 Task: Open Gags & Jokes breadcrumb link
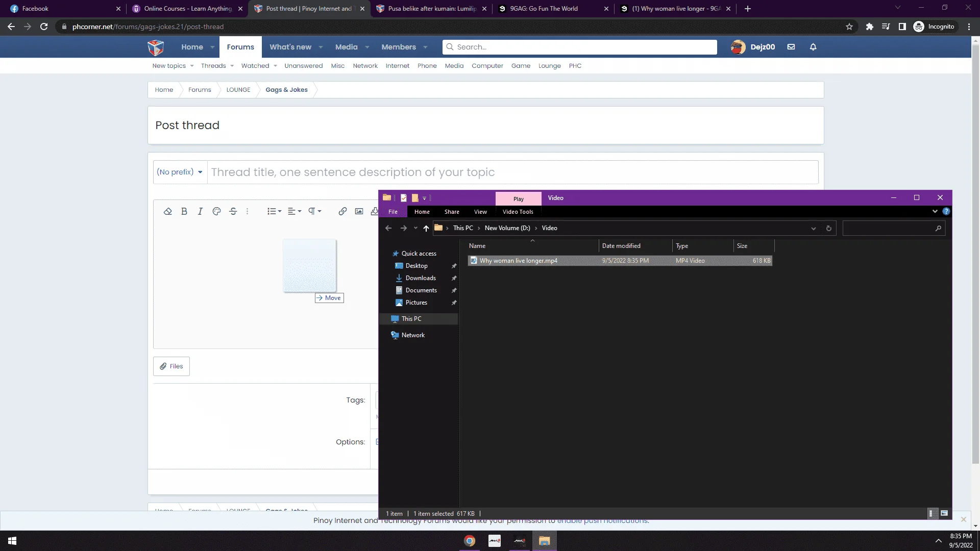286,90
